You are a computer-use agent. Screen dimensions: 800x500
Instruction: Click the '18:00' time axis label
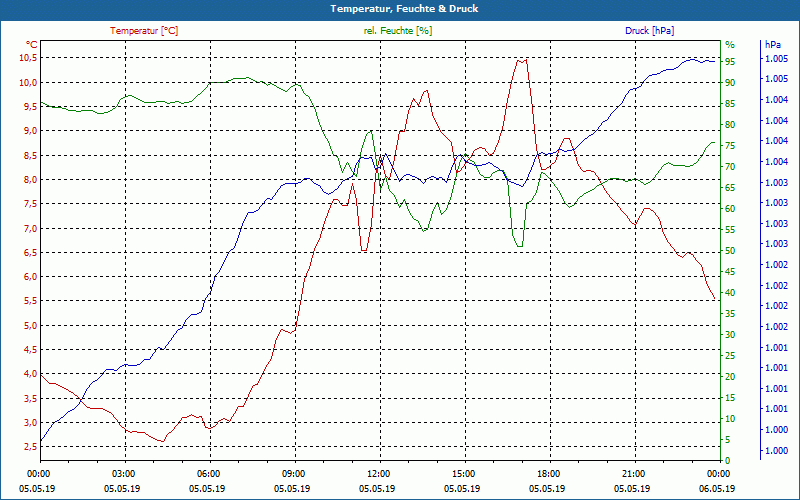[x=548, y=474]
